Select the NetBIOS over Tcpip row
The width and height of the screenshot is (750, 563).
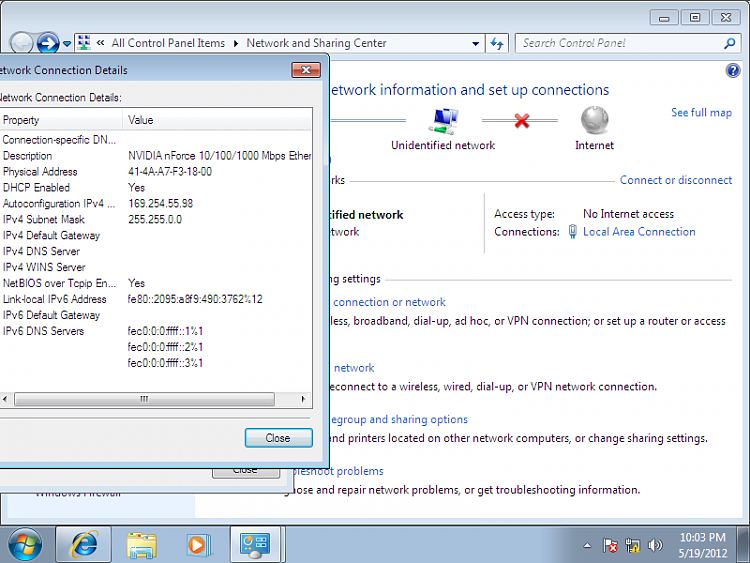tap(156, 283)
